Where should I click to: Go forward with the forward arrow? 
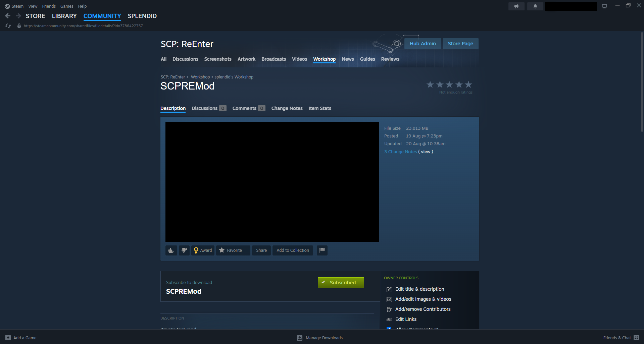coord(18,16)
